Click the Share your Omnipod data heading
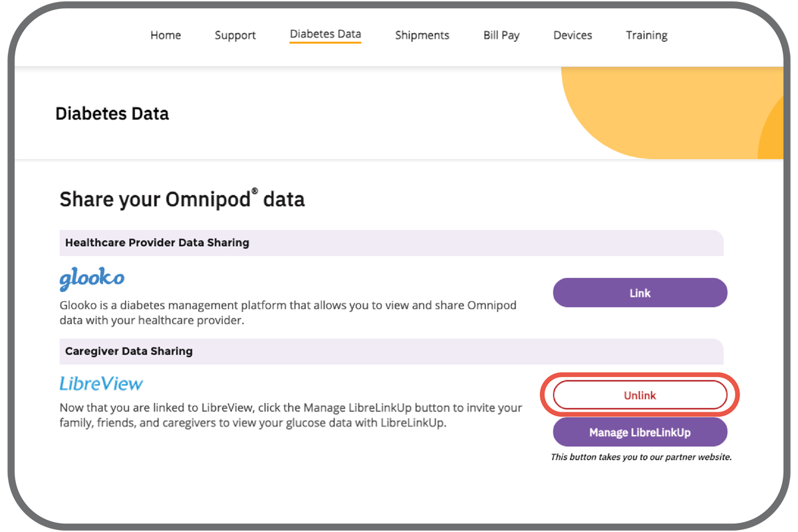 tap(182, 199)
